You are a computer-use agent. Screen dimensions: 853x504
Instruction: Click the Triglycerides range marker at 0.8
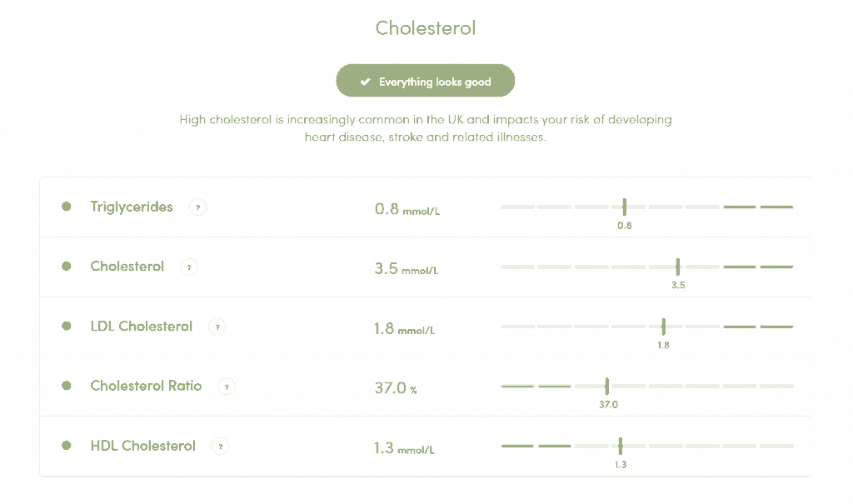coord(624,207)
